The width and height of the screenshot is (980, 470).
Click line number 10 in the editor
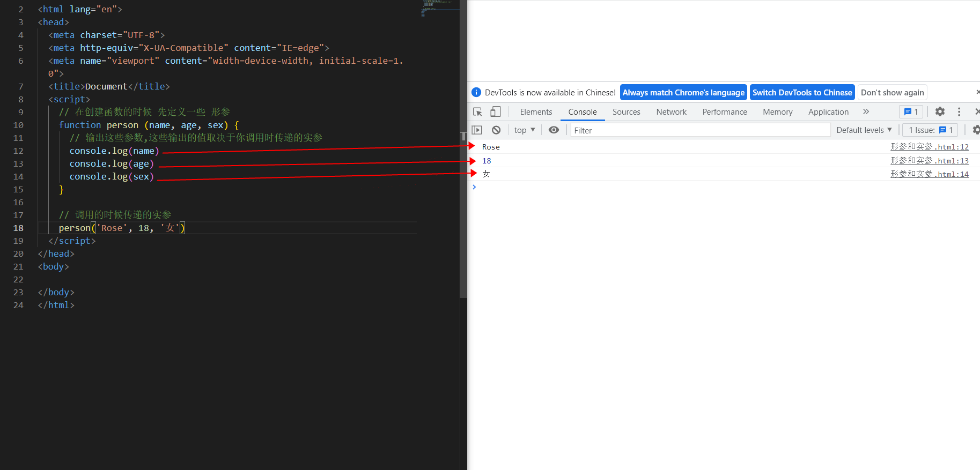click(18, 125)
